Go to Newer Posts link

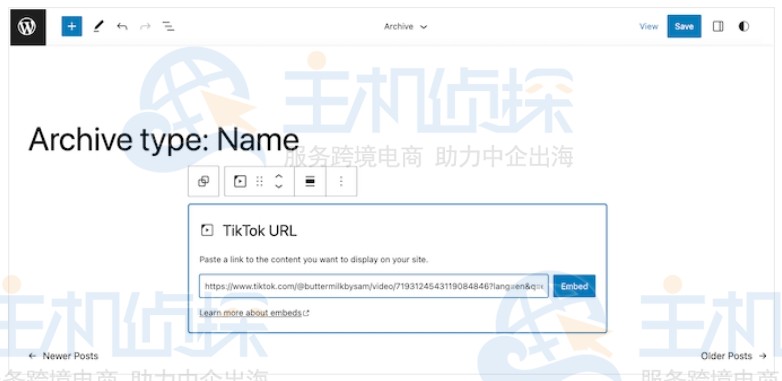click(64, 356)
